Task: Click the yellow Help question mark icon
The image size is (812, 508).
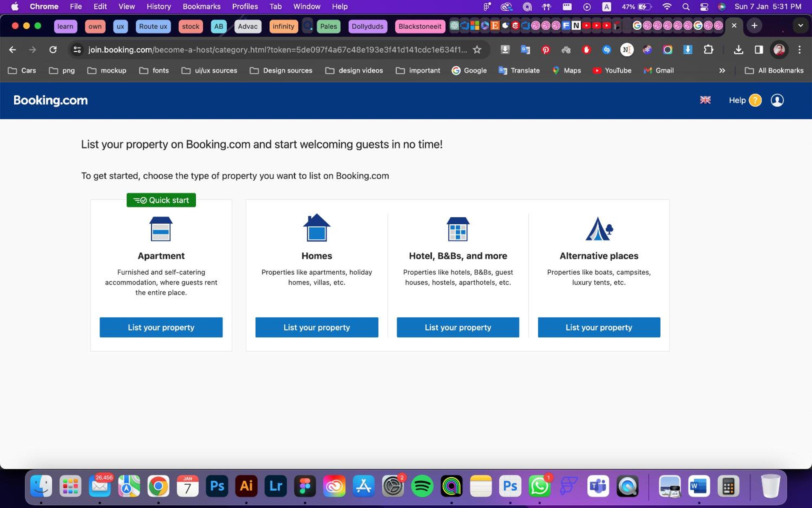Action: (755, 100)
